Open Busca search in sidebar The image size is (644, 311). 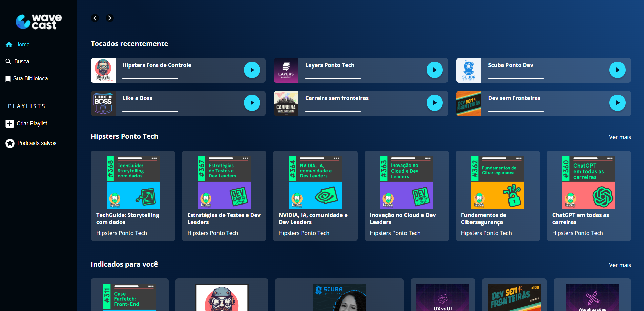18,61
